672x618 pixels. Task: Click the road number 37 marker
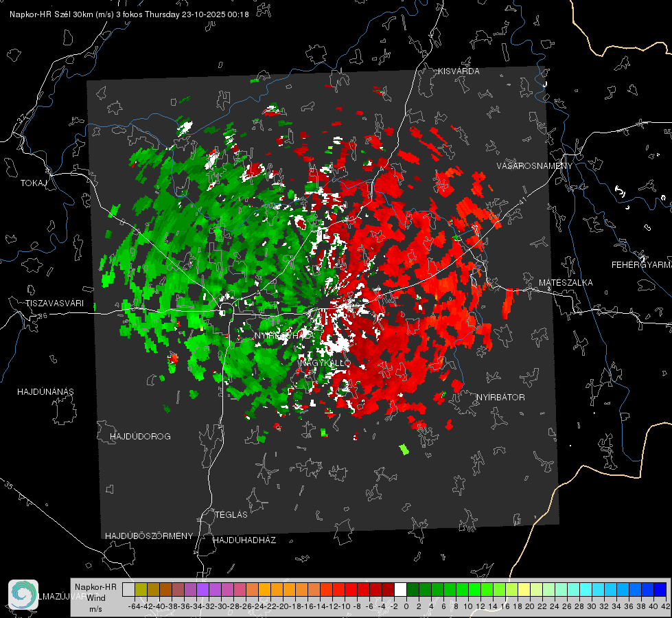pyautogui.click(x=21, y=119)
